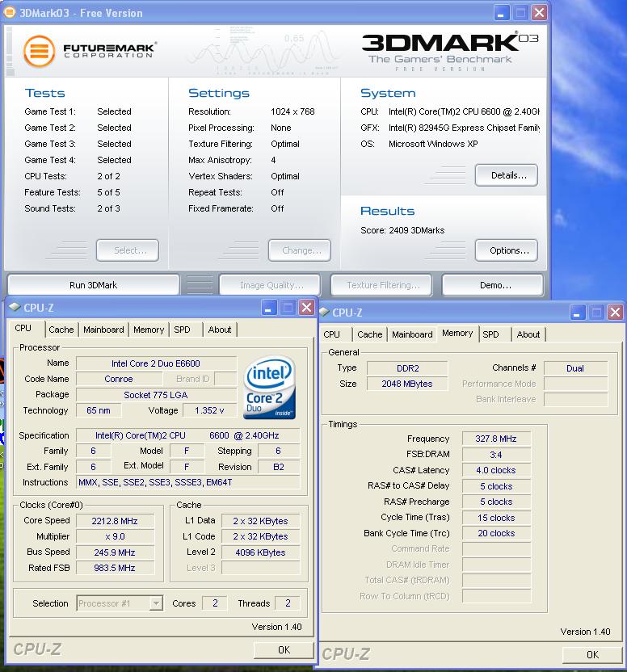Click the Technology value 65 nm

tap(99, 410)
